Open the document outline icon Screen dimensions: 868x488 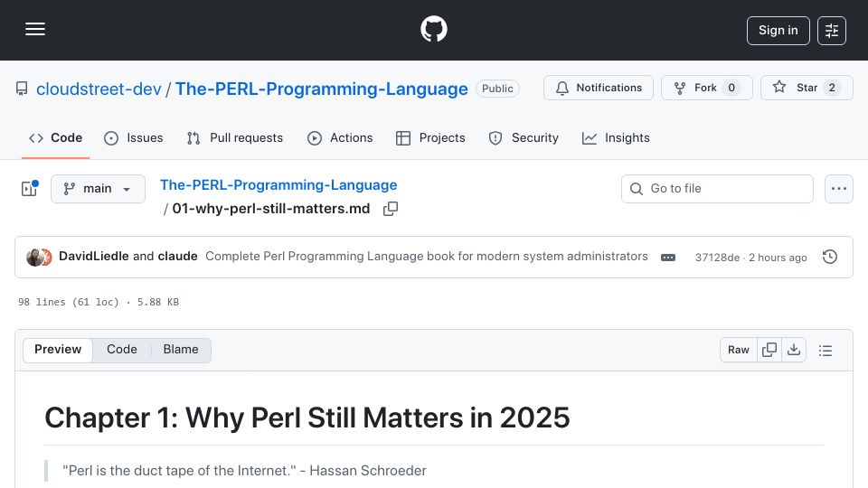[826, 351]
